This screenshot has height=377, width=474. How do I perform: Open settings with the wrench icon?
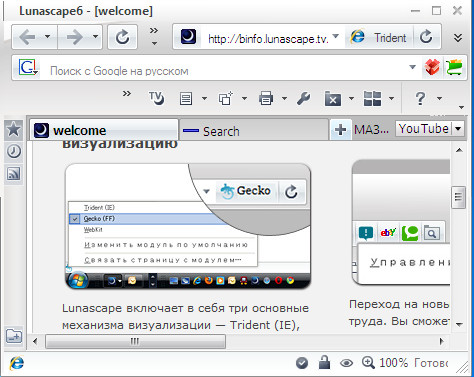pyautogui.click(x=303, y=99)
